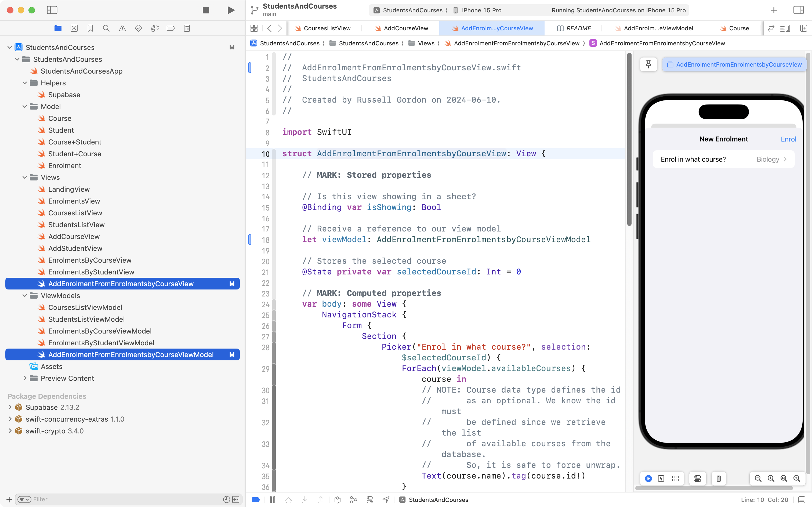
Task: Toggle breakpoint activation in the debug bar
Action: click(x=255, y=500)
